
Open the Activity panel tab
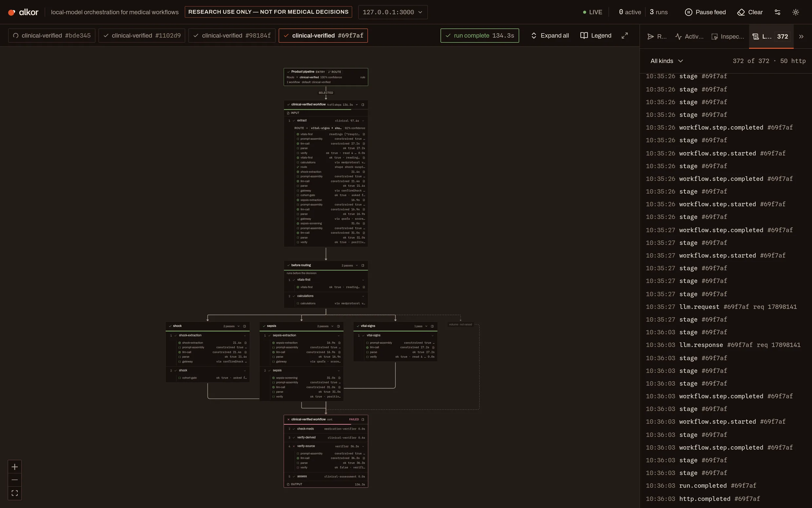click(x=689, y=37)
